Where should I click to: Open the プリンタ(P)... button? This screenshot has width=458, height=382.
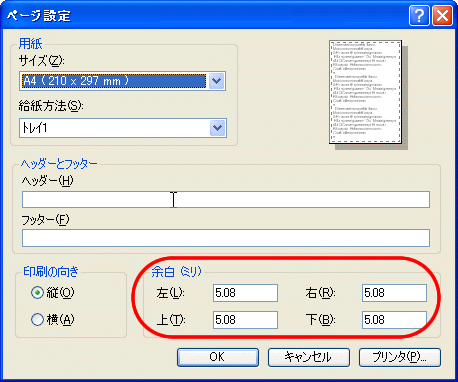click(400, 357)
